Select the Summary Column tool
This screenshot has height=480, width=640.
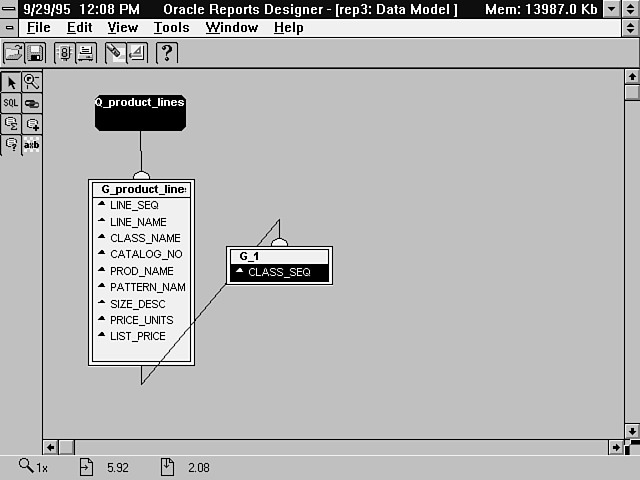coord(12,124)
